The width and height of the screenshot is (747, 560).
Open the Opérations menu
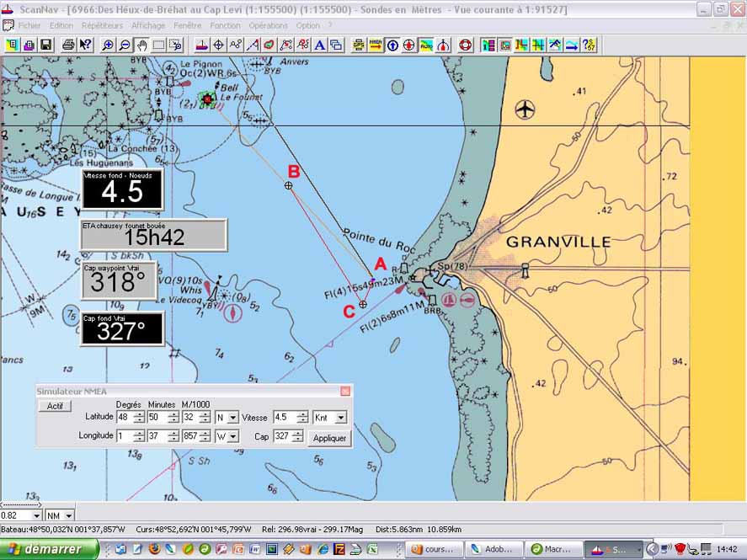click(268, 25)
